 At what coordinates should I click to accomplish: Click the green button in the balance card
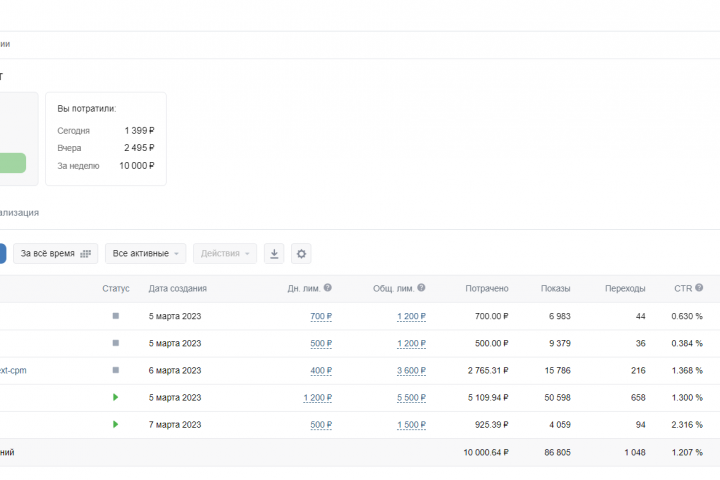pos(13,163)
